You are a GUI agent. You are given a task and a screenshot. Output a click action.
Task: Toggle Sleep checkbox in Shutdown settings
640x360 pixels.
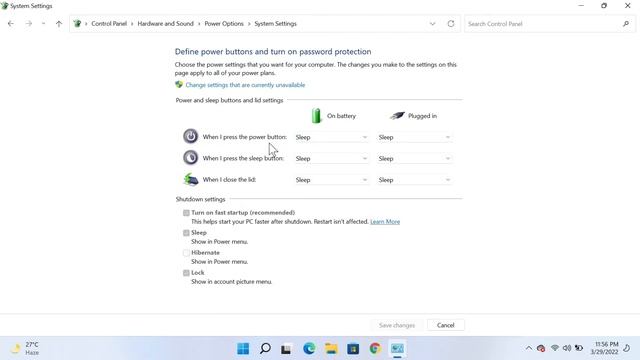click(186, 233)
